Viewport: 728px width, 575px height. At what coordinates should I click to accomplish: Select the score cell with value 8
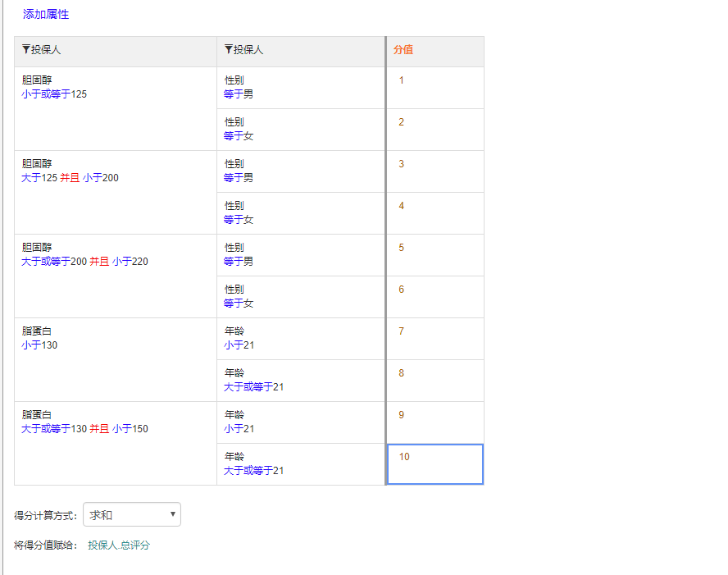(x=435, y=381)
